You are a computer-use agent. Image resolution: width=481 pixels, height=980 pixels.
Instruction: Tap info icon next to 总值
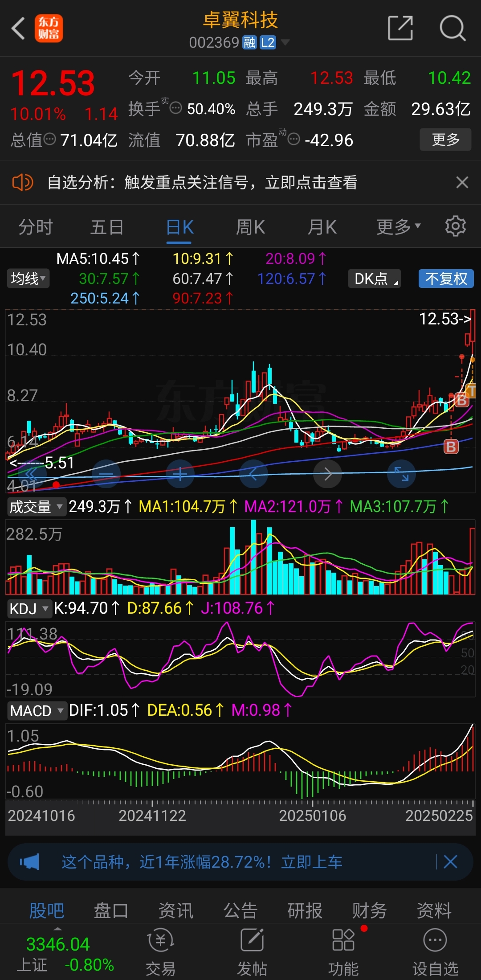coord(50,139)
